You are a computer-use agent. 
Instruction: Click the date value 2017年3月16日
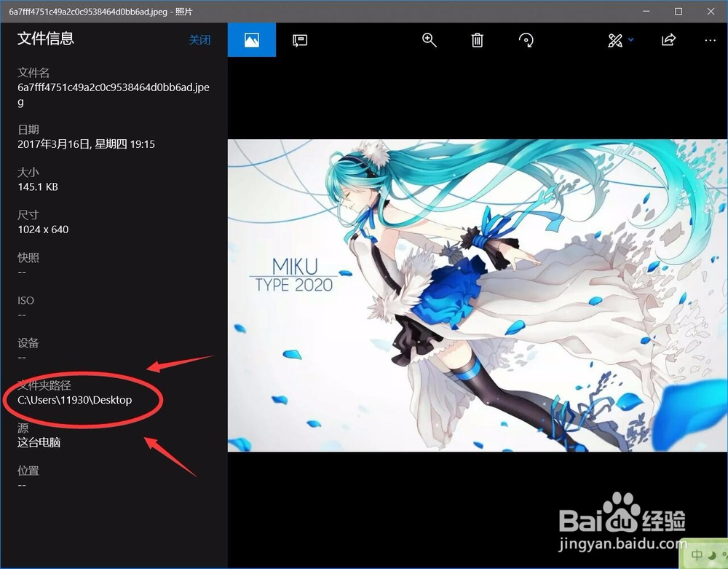(54, 144)
